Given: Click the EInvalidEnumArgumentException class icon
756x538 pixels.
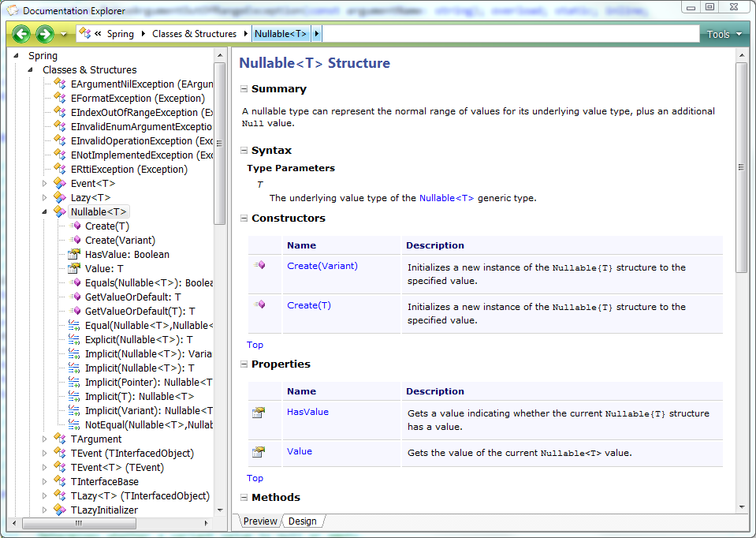Looking at the screenshot, I should point(60,126).
